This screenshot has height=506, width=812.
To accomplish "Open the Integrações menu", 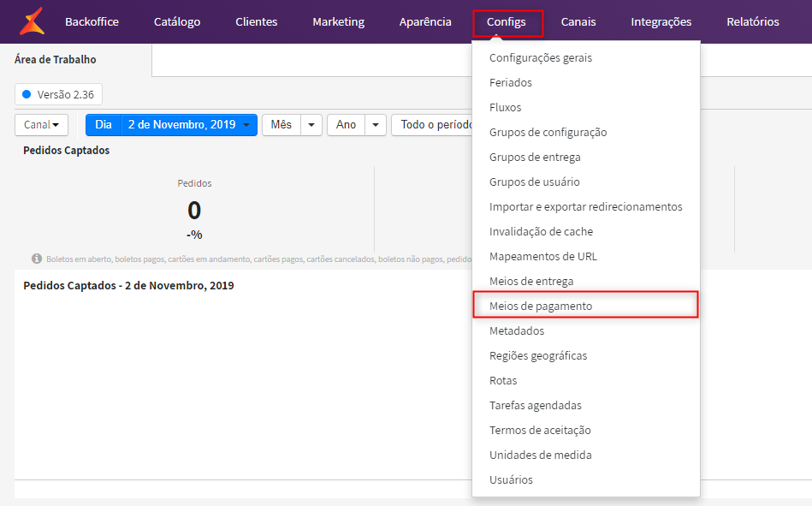I will point(661,21).
